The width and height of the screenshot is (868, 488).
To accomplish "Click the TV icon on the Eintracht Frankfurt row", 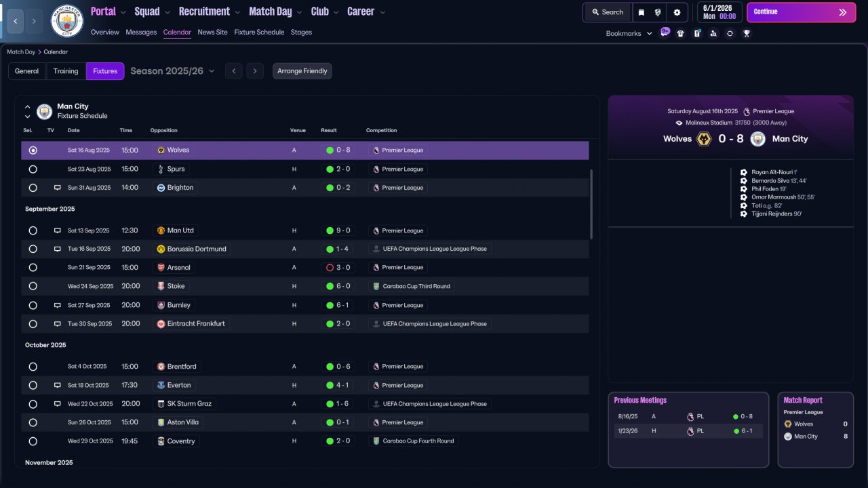I will tap(58, 324).
